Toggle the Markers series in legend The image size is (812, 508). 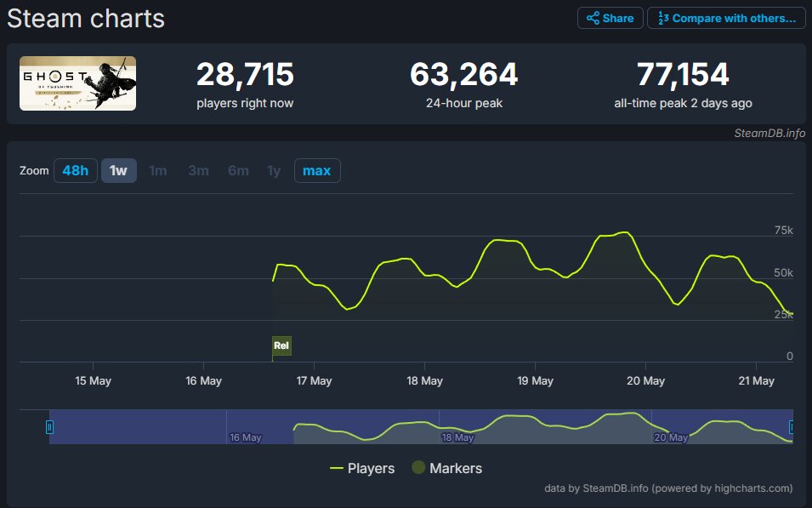[447, 469]
